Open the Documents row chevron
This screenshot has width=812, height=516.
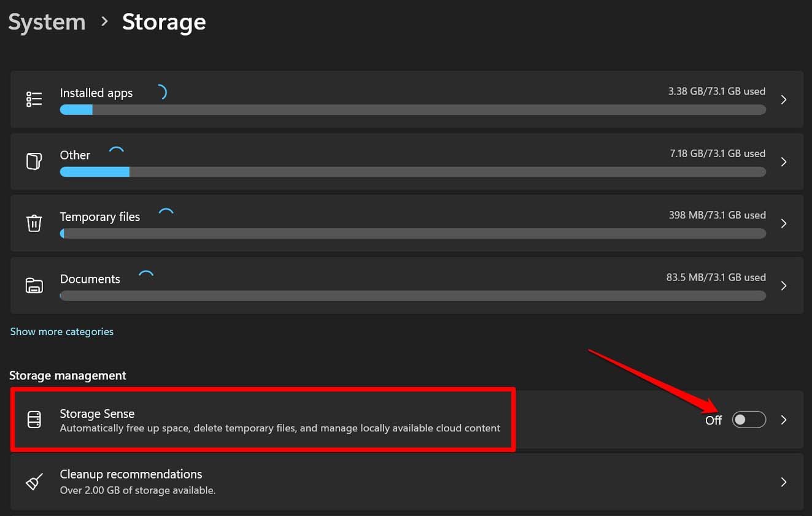(x=784, y=285)
